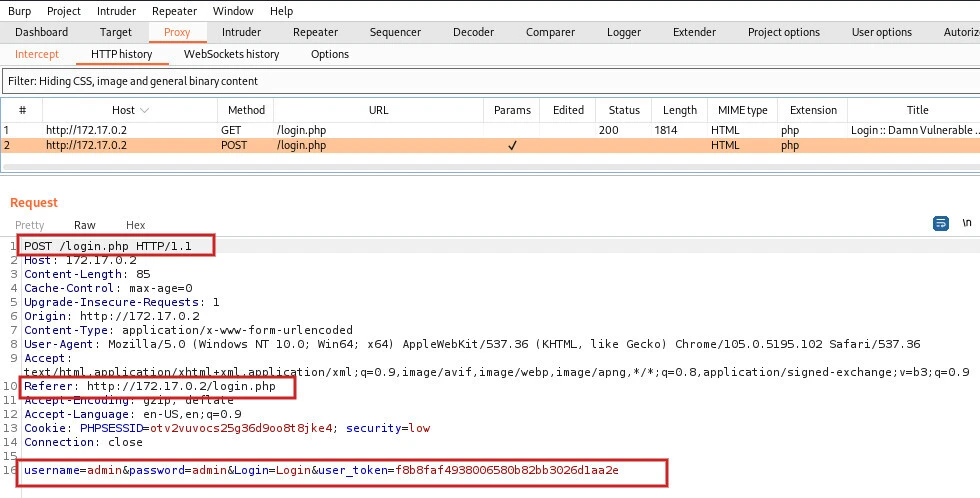980x498 pixels.
Task: Toggle the message word-wrap icon
Action: [940, 224]
